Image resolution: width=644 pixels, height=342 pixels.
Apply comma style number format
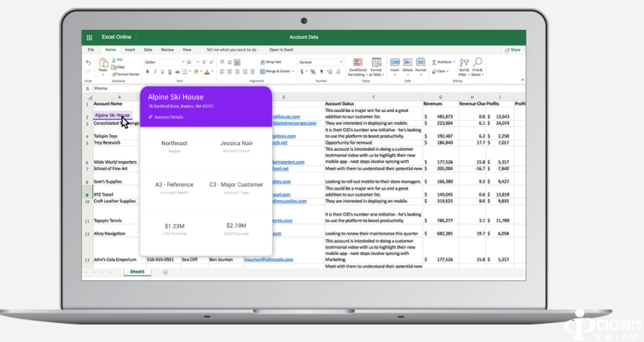pyautogui.click(x=321, y=72)
